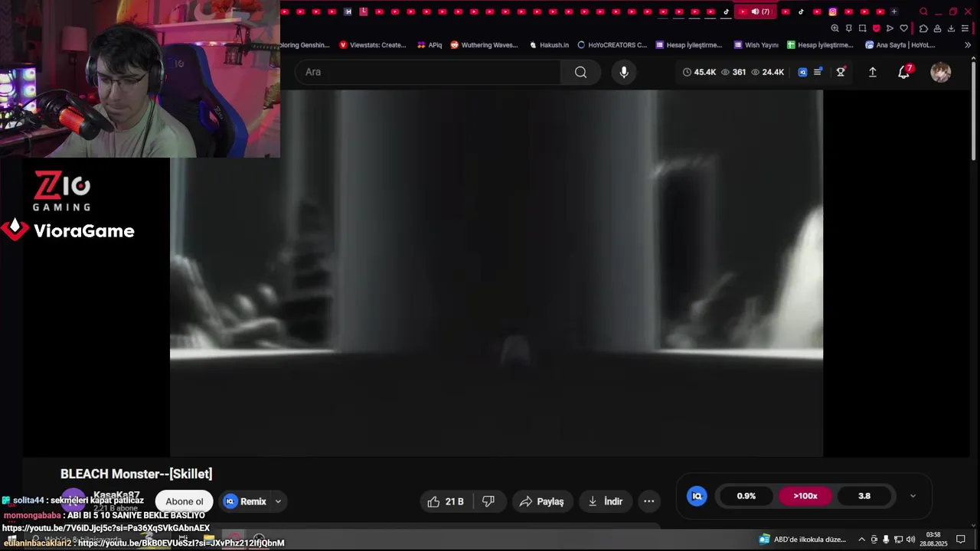The image size is (980, 551).
Task: Click the 24.4K views stat in header
Action: coord(767,72)
